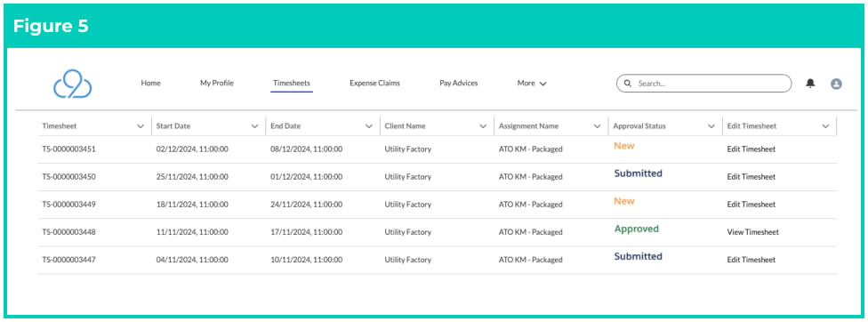Click Utility Factory in TS-0000003448 row
This screenshot has width=868, height=322.
pos(408,232)
